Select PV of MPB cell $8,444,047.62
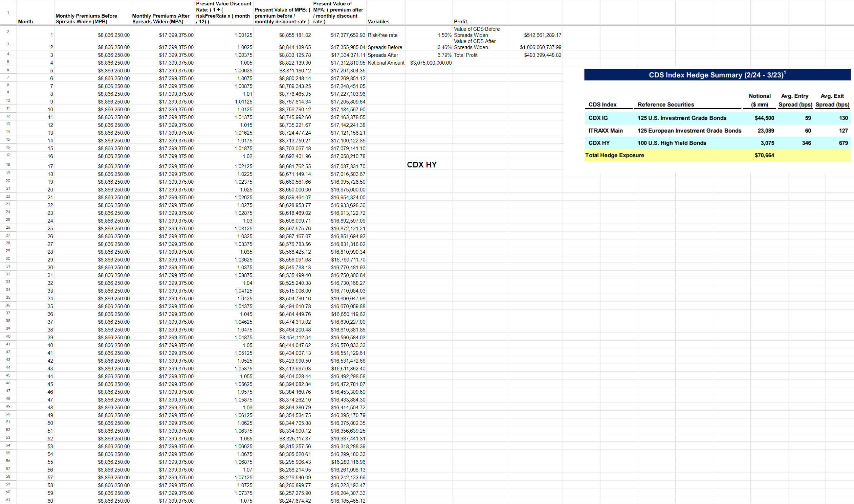 point(282,345)
